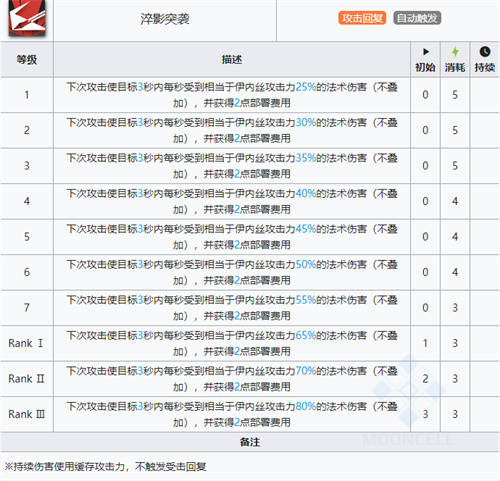Click the description containing 65%
The width and height of the screenshot is (500, 481).
tap(232, 343)
